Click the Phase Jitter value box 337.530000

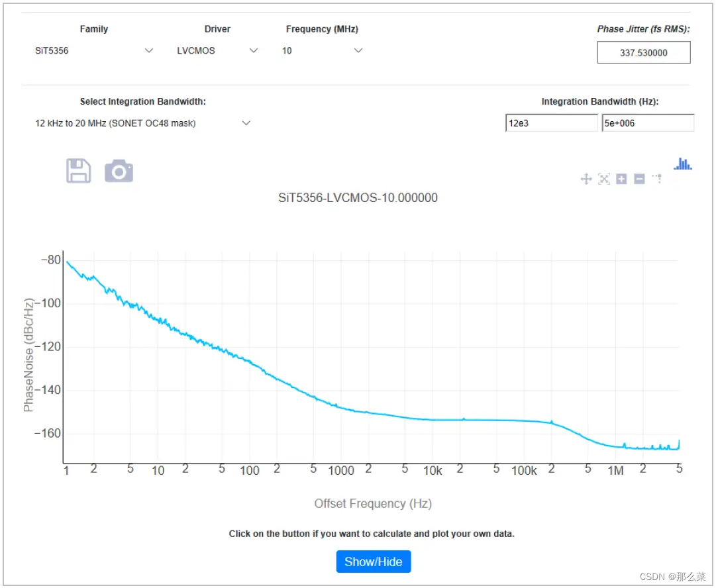[x=643, y=52]
